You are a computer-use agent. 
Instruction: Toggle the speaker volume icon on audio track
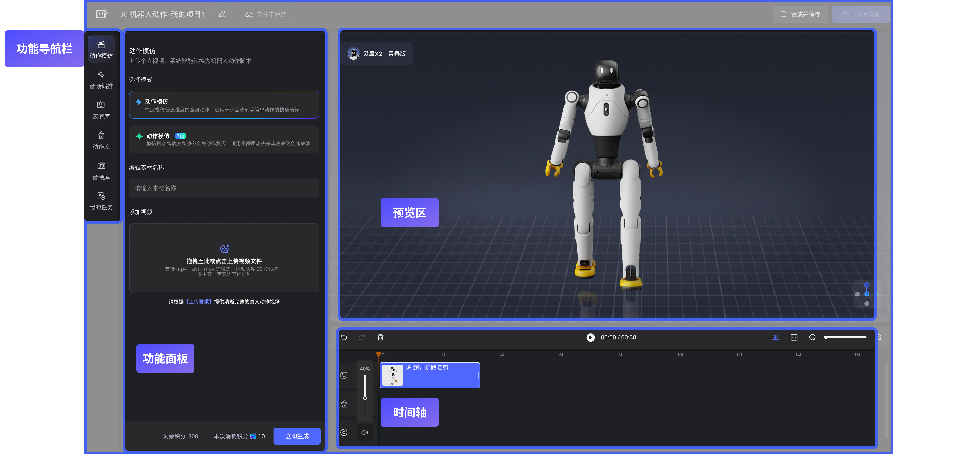coord(364,432)
